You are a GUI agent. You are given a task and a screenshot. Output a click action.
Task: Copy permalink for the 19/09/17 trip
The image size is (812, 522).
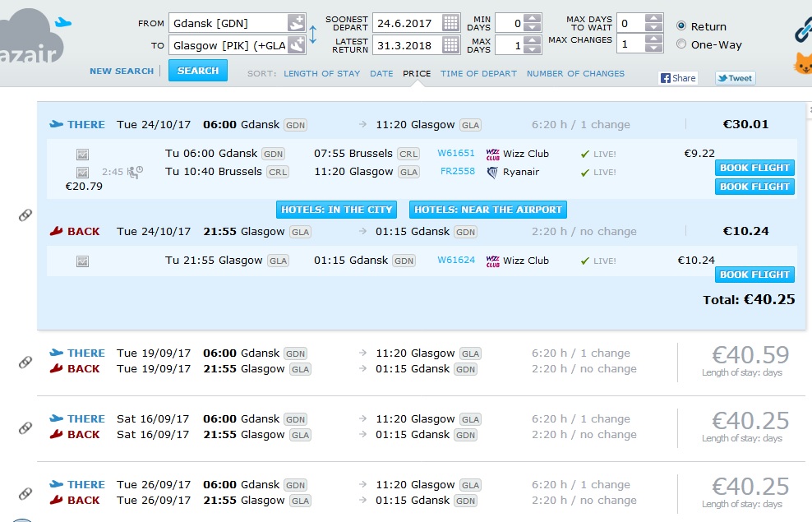pos(25,362)
